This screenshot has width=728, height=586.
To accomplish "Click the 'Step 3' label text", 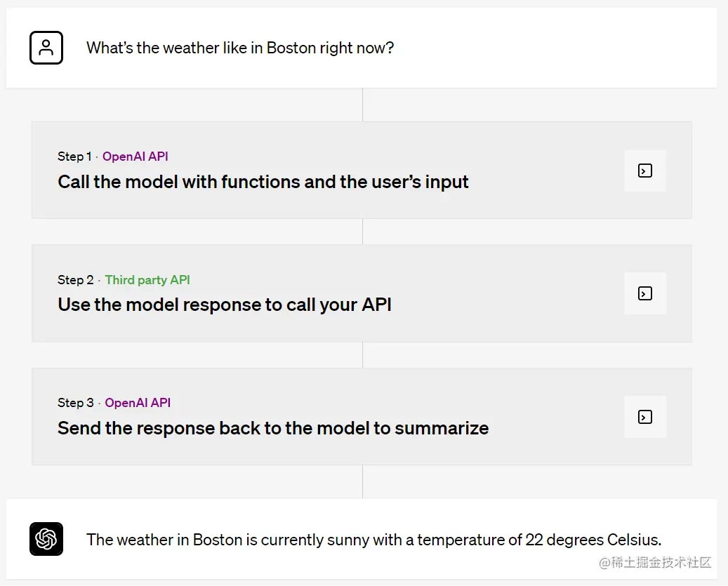I will 75,403.
